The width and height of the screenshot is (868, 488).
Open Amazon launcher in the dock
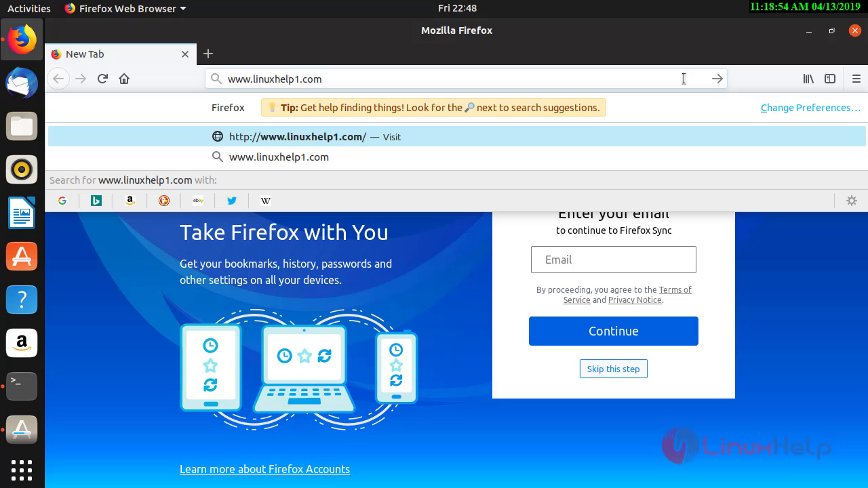[x=22, y=343]
